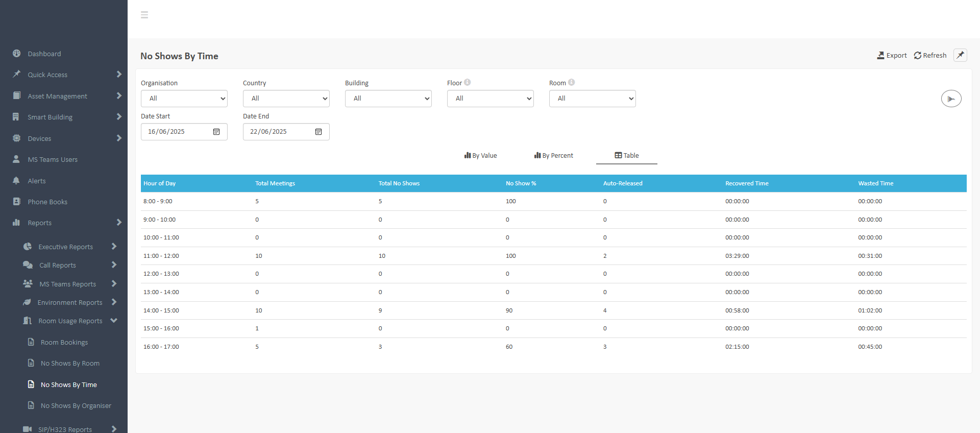The height and width of the screenshot is (433, 980).
Task: Click the Smart Building icon
Action: click(x=16, y=117)
